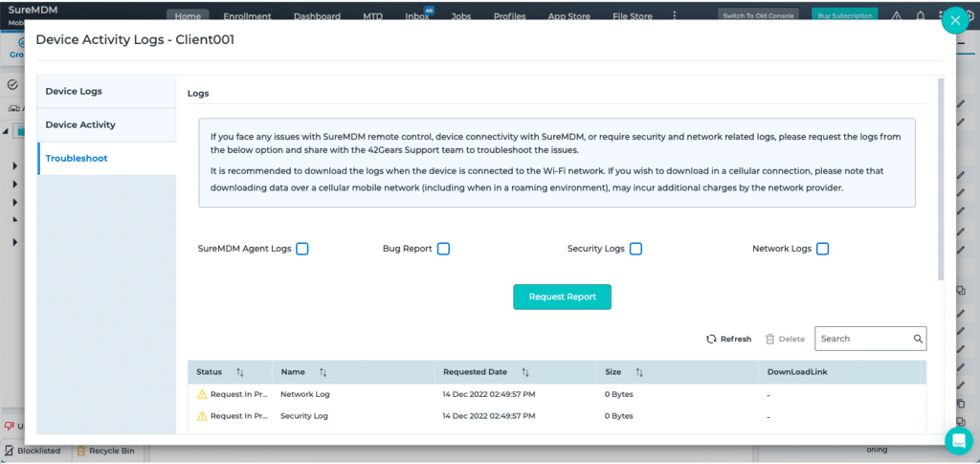
Task: Switch to the Device Logs tab
Action: pos(107,91)
